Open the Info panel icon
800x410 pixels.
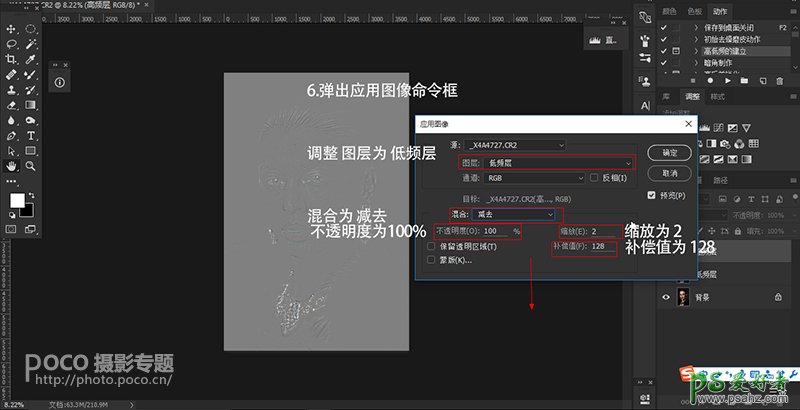pos(60,82)
